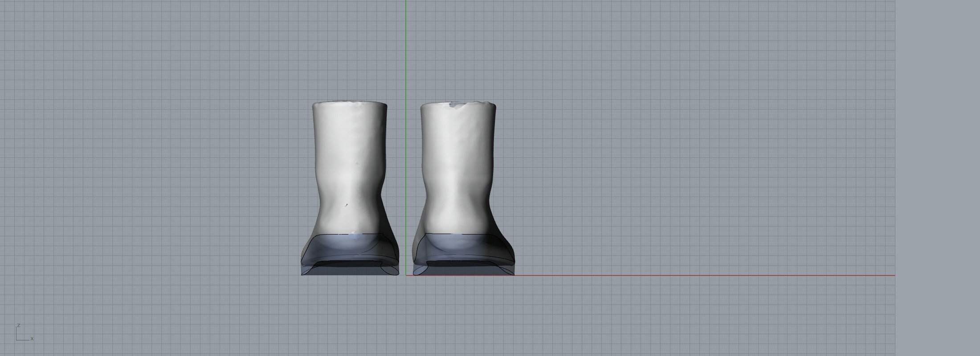Pick the jagged hole at right leg's top rim
Image resolution: width=980 pixels, height=356 pixels.
457,105
